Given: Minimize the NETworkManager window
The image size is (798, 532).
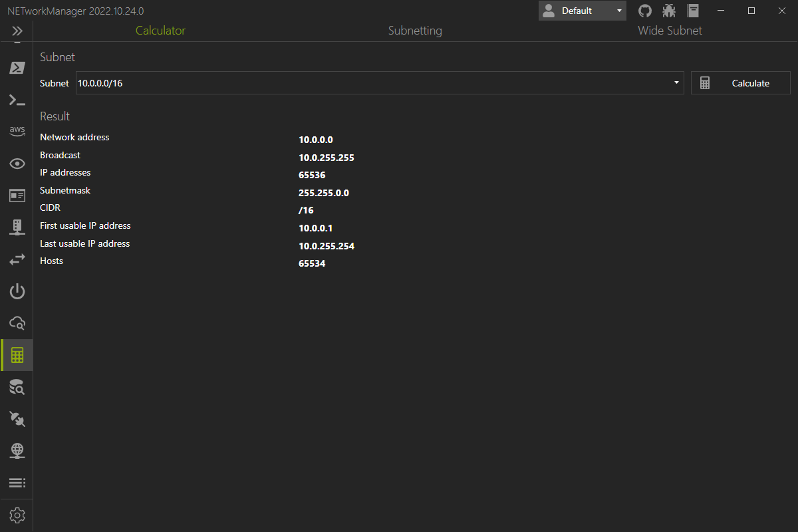Looking at the screenshot, I should pyautogui.click(x=721, y=11).
